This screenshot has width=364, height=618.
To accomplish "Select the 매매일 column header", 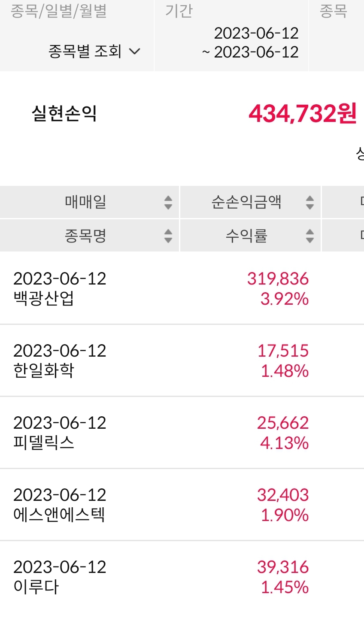I will pos(85,202).
